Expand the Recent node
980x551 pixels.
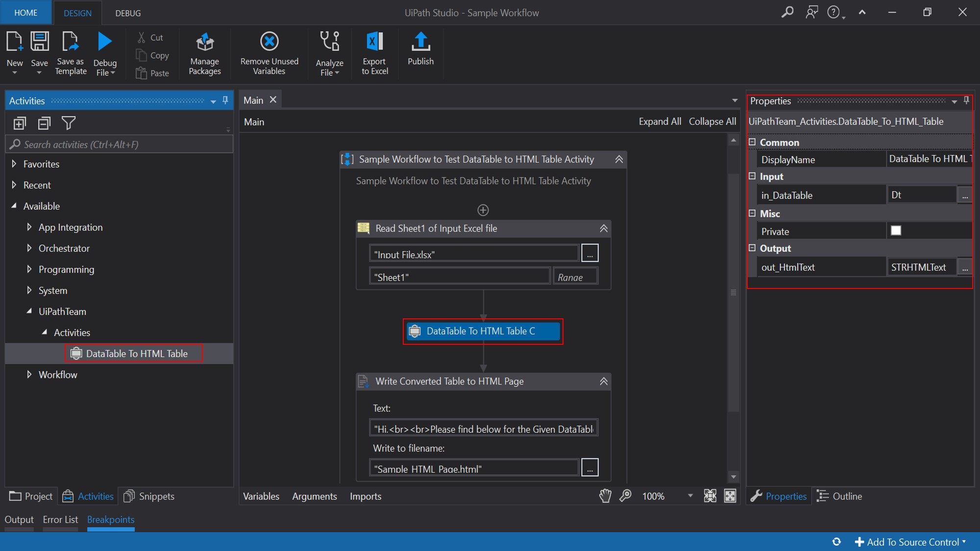14,185
